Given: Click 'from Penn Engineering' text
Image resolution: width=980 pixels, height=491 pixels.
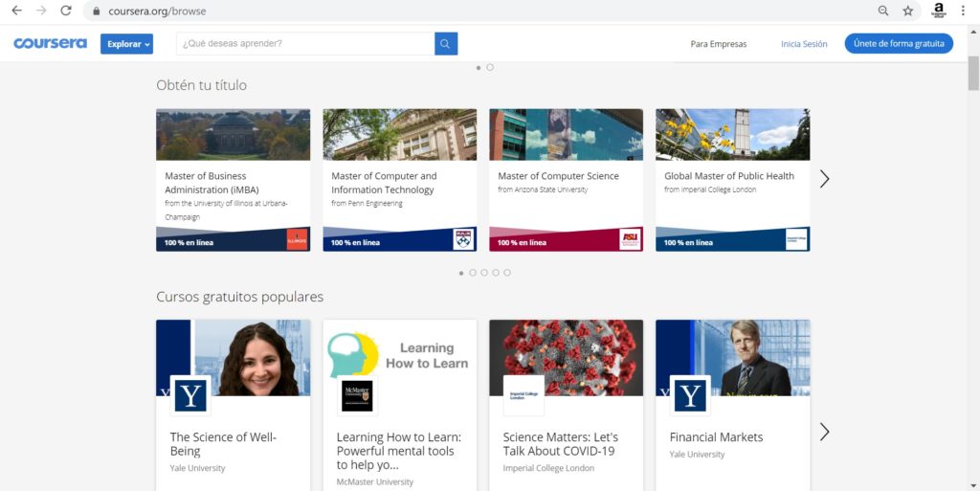Looking at the screenshot, I should tap(367, 204).
